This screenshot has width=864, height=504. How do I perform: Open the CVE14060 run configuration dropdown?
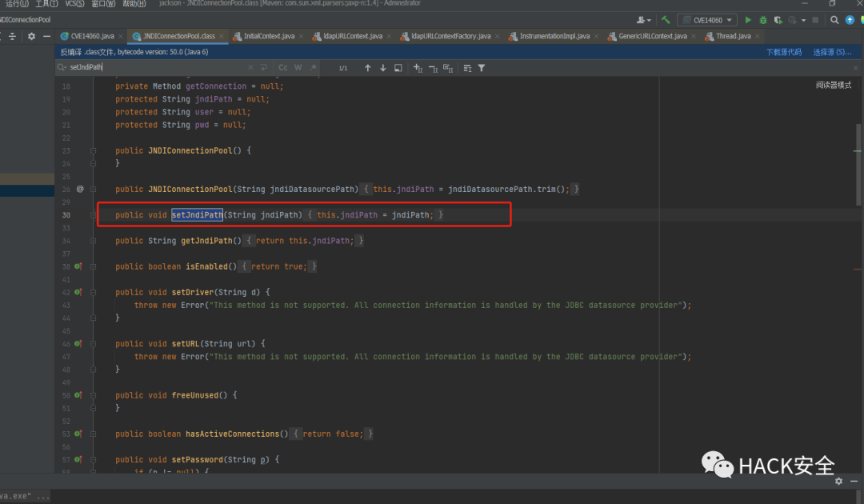(707, 20)
